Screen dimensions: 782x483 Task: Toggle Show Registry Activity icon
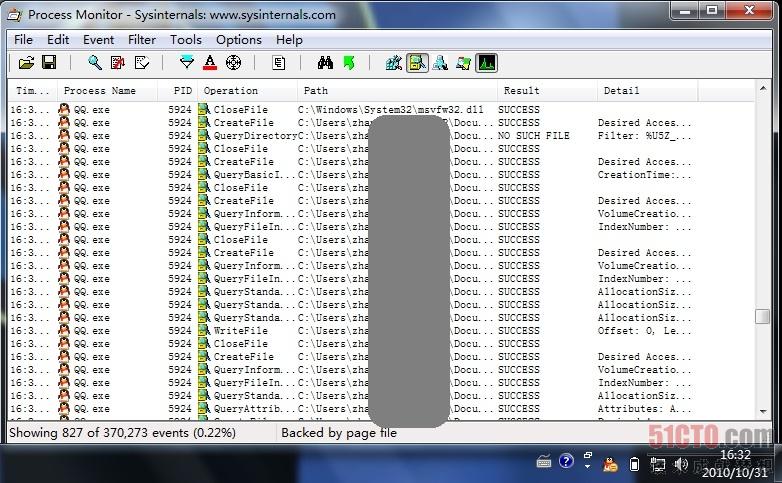tap(393, 63)
